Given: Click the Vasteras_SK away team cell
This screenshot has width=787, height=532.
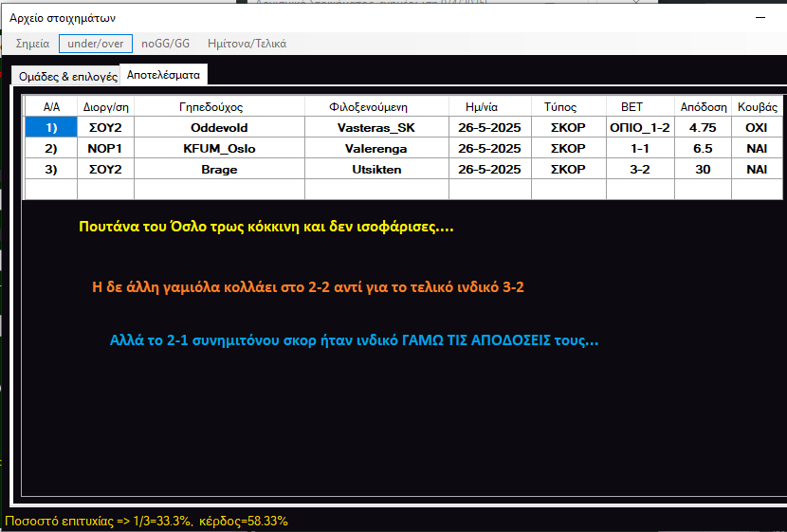Looking at the screenshot, I should (x=375, y=127).
